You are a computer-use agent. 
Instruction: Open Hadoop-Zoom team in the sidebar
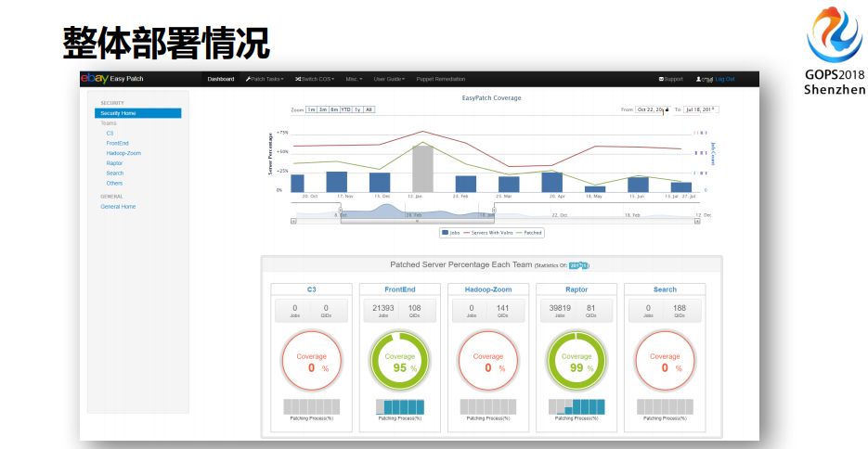click(x=123, y=153)
